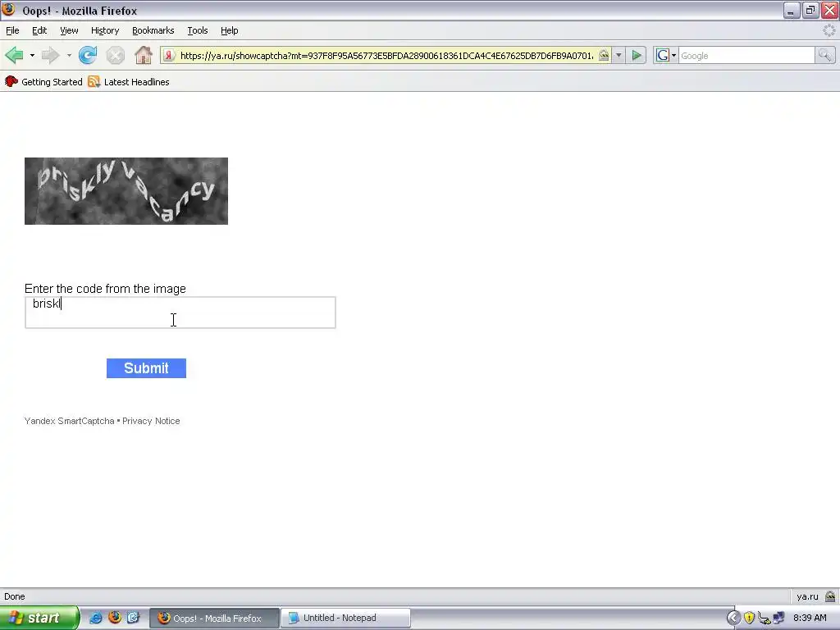Click the Done status bar text
Viewport: 840px width, 630px height.
(15, 596)
